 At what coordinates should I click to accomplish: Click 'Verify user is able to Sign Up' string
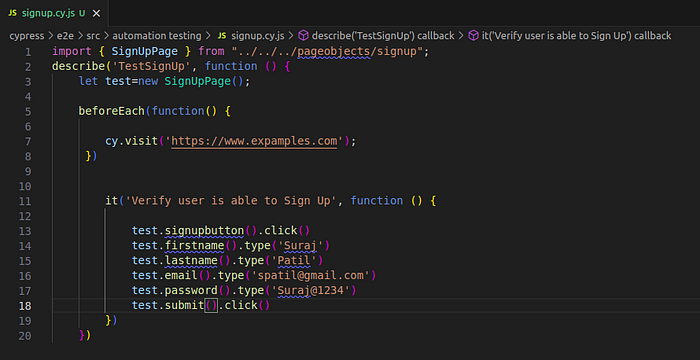(231, 201)
